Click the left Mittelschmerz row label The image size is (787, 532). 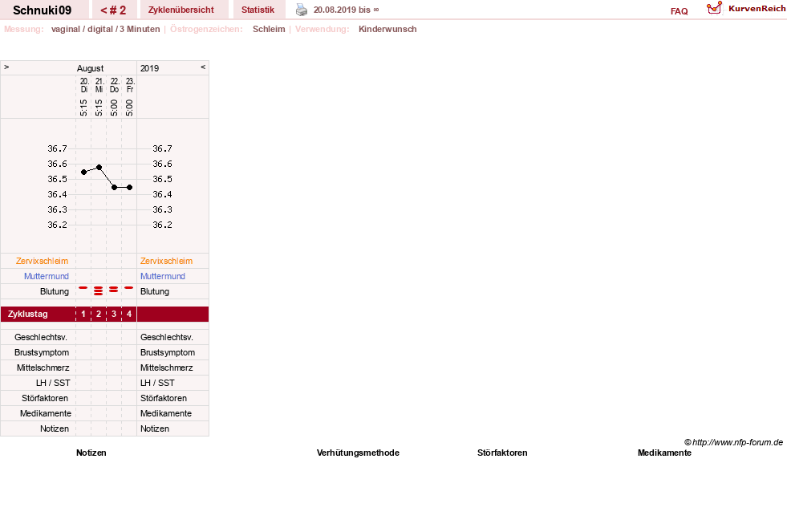[x=43, y=368]
